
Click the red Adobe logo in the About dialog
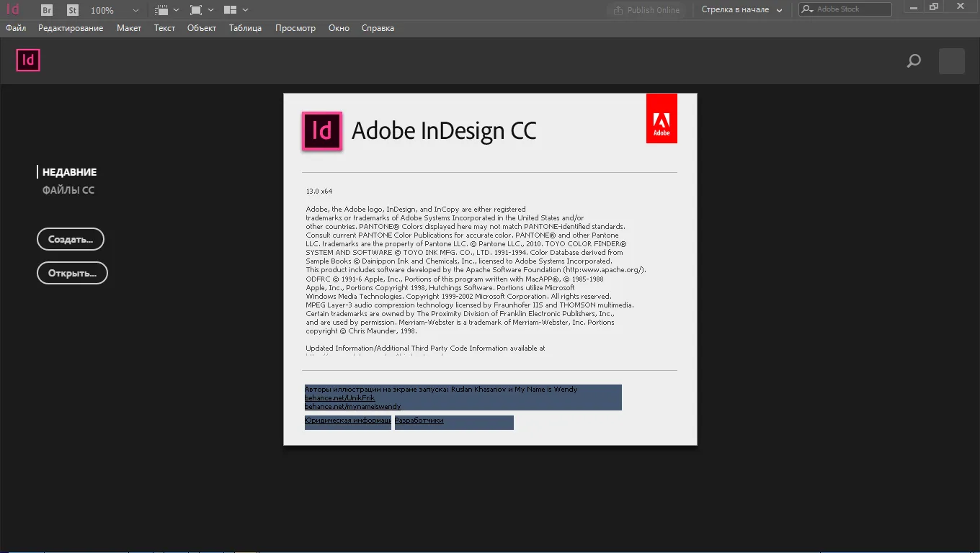pyautogui.click(x=661, y=118)
